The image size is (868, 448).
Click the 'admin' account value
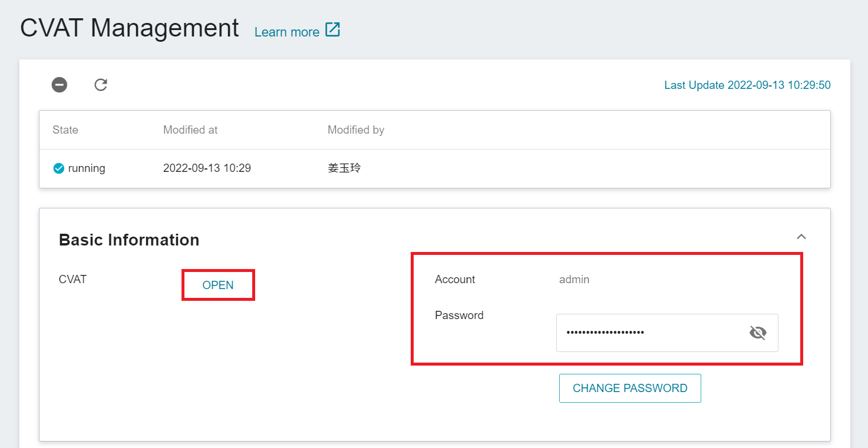pyautogui.click(x=574, y=279)
